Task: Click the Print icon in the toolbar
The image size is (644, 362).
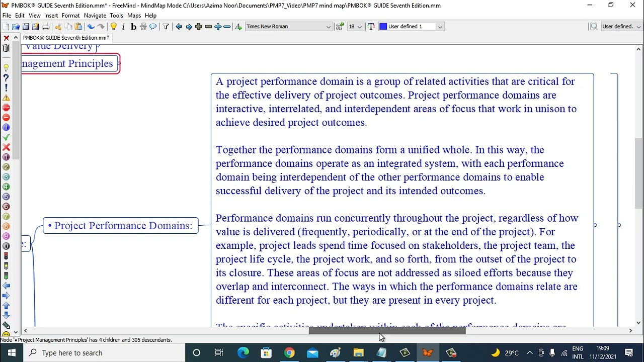Action: pos(46,27)
